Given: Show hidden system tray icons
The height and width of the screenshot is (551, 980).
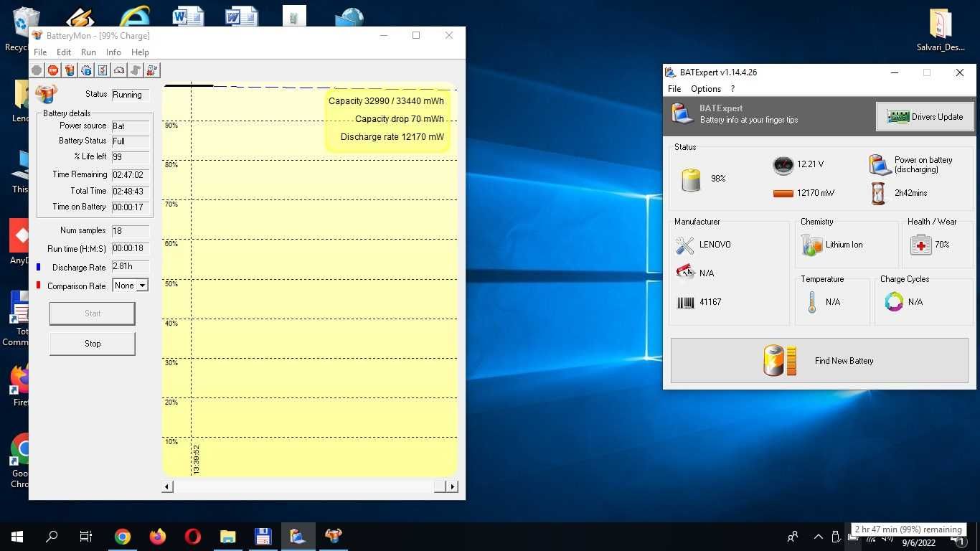Looking at the screenshot, I should tap(818, 537).
